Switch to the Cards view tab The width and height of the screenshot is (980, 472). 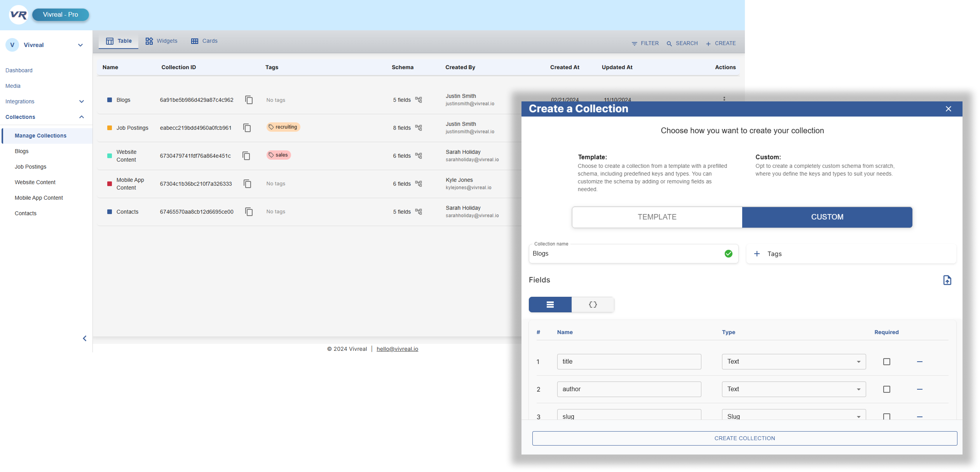pos(204,41)
